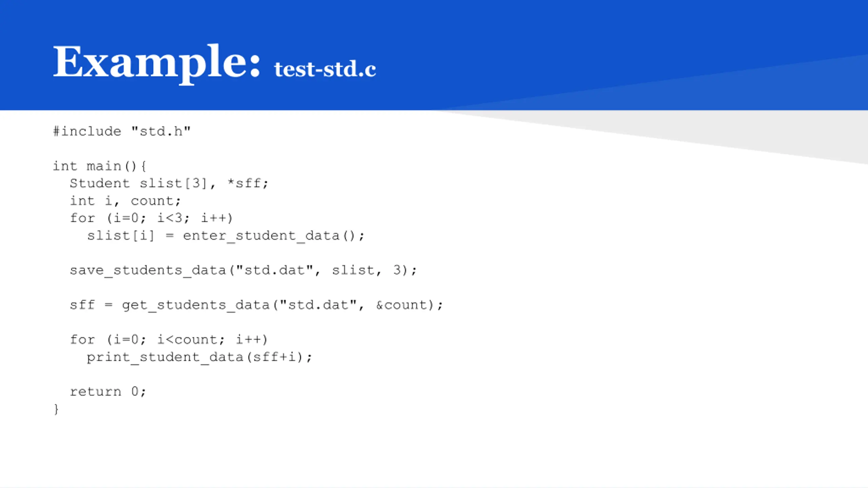Click first loop 'for (i=0; i<3; i++)'
868x488 pixels.
152,218
